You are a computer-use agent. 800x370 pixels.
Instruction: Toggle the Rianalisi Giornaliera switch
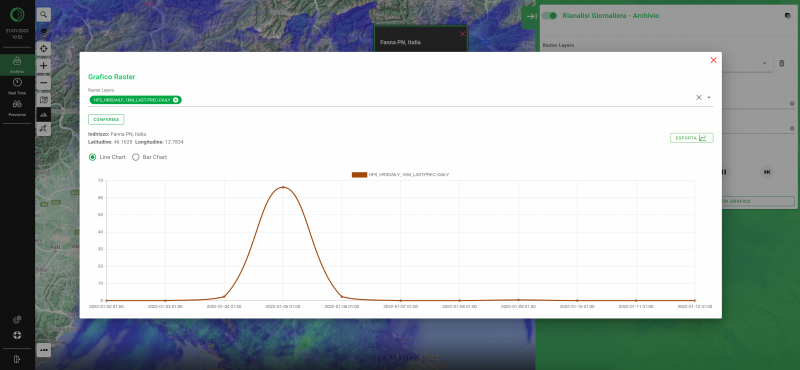[549, 16]
